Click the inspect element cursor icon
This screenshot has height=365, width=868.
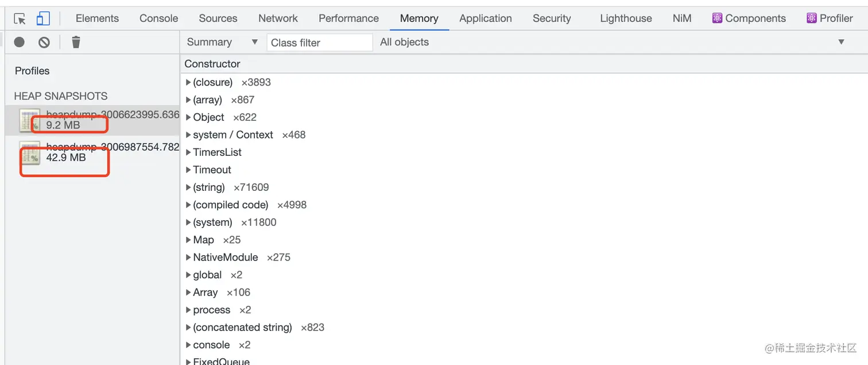pyautogui.click(x=20, y=18)
